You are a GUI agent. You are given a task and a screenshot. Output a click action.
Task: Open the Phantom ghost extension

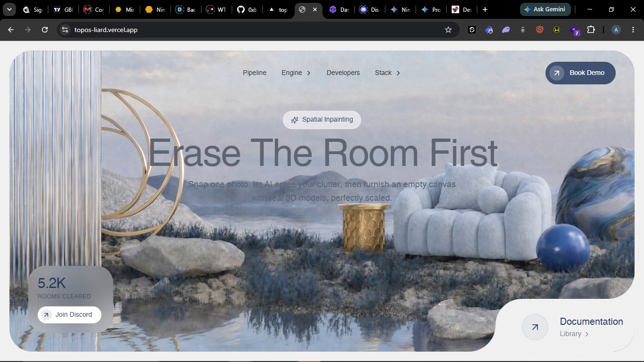(x=506, y=30)
